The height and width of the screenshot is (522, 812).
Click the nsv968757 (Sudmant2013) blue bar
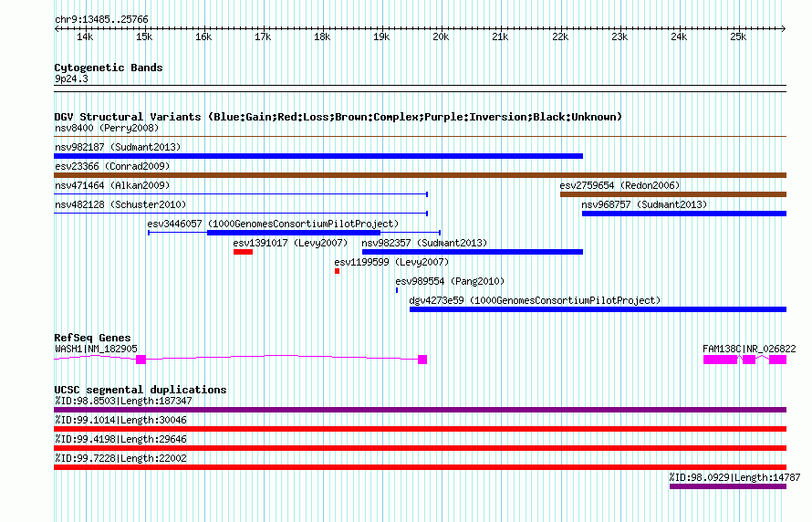(684, 214)
